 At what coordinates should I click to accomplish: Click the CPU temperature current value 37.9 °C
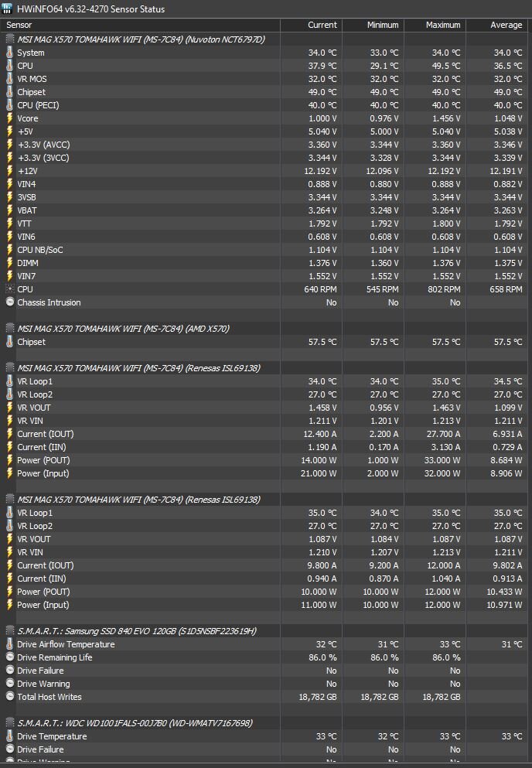pos(322,66)
